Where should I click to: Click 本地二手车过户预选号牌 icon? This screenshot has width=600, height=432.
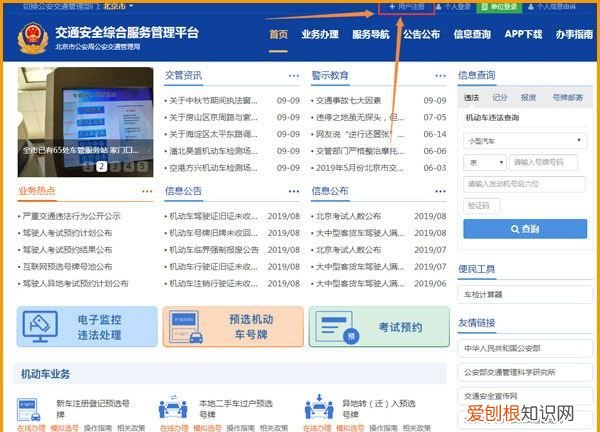click(173, 406)
